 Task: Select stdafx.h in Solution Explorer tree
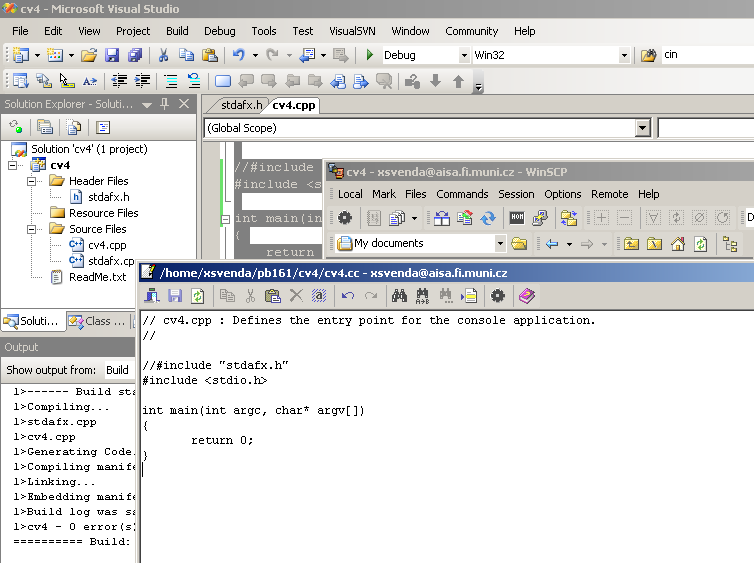(x=109, y=197)
